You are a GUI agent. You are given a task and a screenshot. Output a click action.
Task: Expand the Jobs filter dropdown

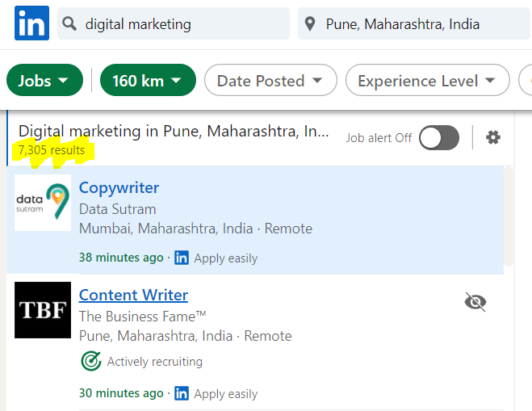coord(44,80)
